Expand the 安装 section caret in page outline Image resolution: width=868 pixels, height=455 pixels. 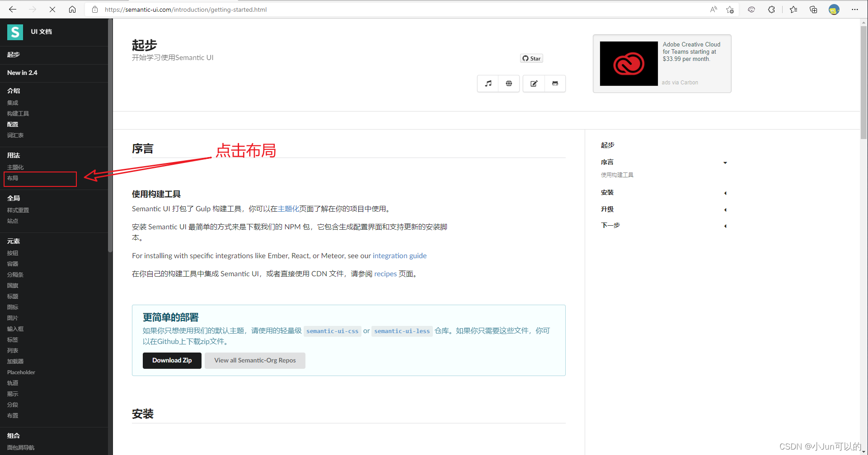pos(725,193)
